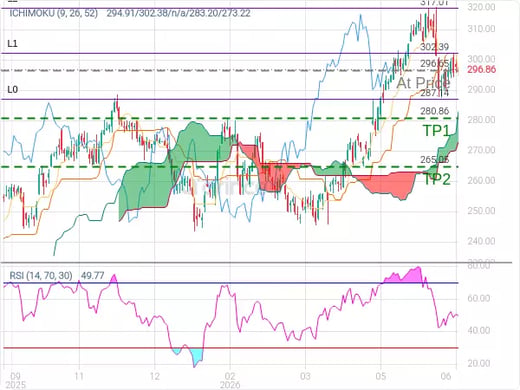Click the 296.65 level value
520x390 pixels.
(434, 63)
